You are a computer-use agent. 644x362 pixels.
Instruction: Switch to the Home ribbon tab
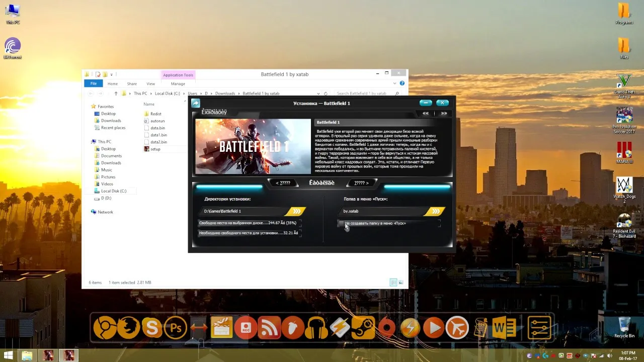pyautogui.click(x=113, y=84)
